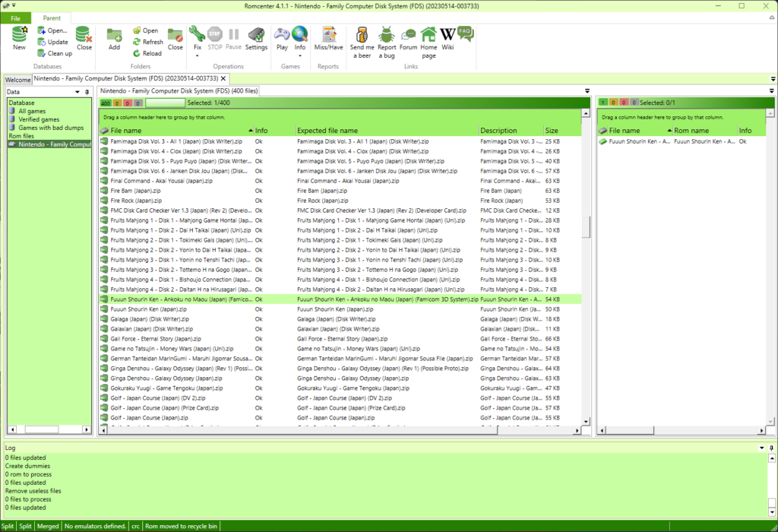Select All games in Database tree

[32, 111]
